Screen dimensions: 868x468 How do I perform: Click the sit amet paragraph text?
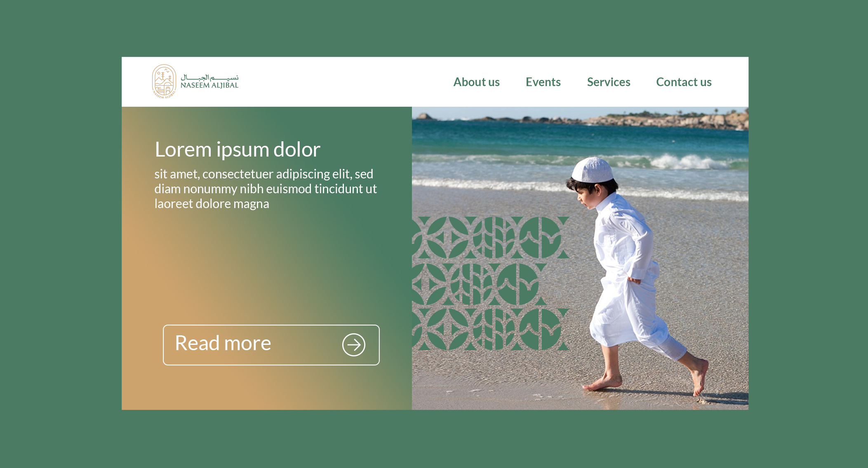coord(266,189)
